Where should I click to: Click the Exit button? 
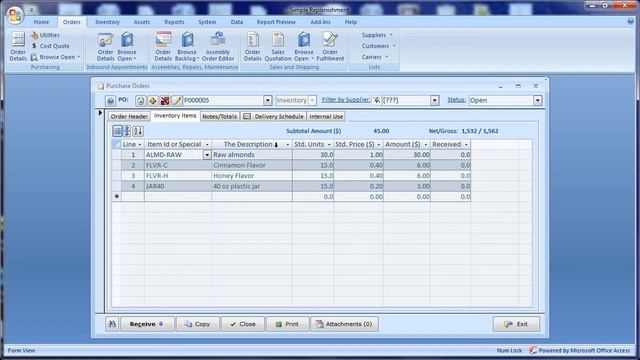tap(516, 324)
